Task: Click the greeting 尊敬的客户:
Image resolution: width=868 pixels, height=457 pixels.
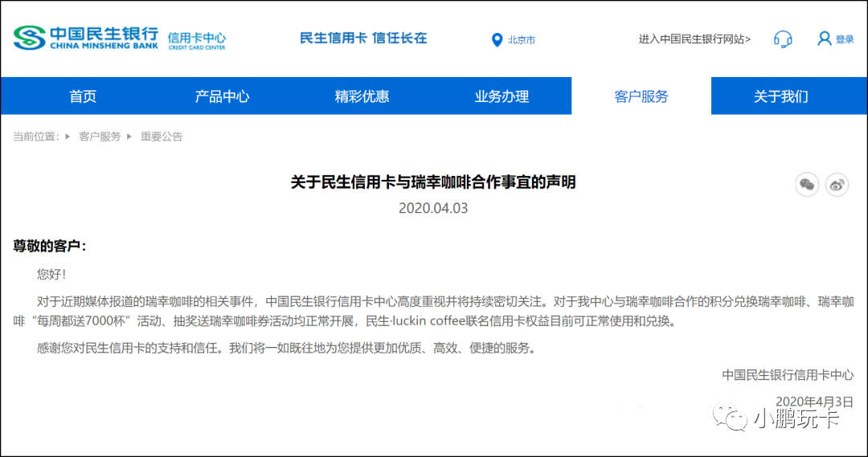Action: tap(50, 247)
